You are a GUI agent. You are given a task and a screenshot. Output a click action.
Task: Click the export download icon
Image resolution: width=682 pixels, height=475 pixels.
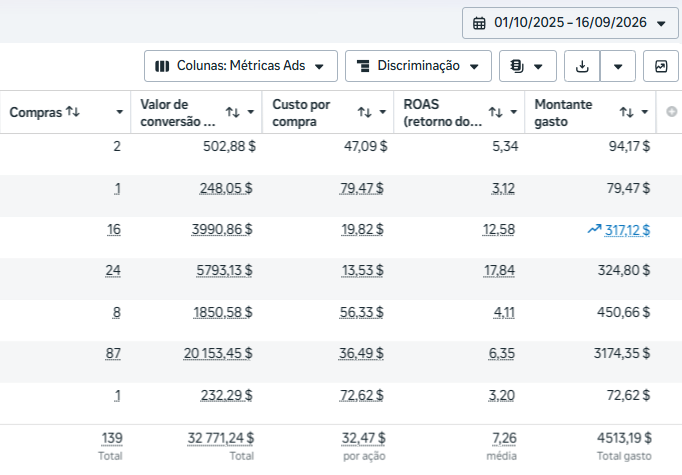click(x=582, y=66)
